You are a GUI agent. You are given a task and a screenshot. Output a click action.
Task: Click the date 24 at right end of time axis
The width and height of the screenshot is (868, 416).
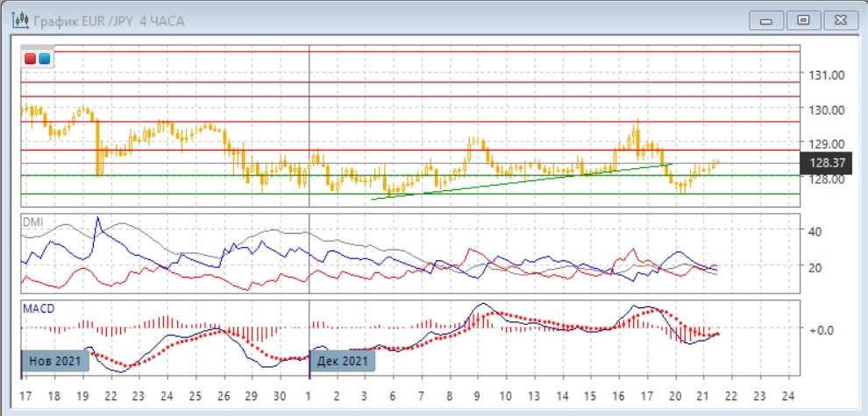(x=786, y=394)
